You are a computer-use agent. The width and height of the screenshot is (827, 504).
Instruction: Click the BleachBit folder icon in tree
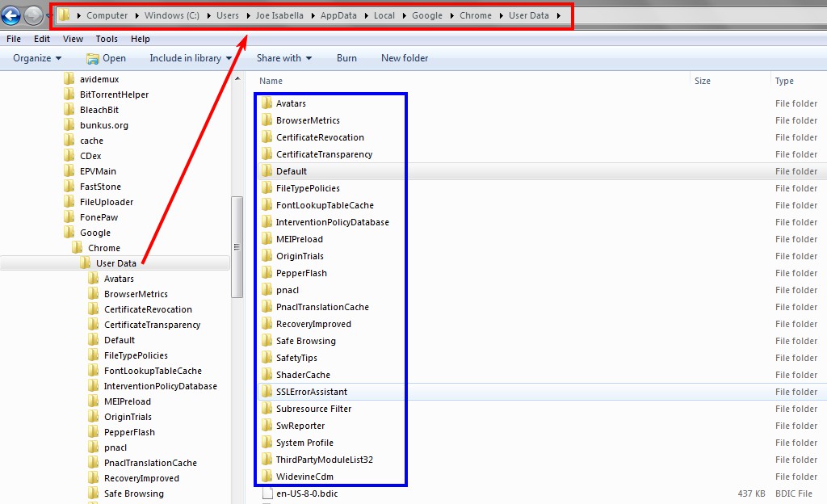[x=69, y=110]
